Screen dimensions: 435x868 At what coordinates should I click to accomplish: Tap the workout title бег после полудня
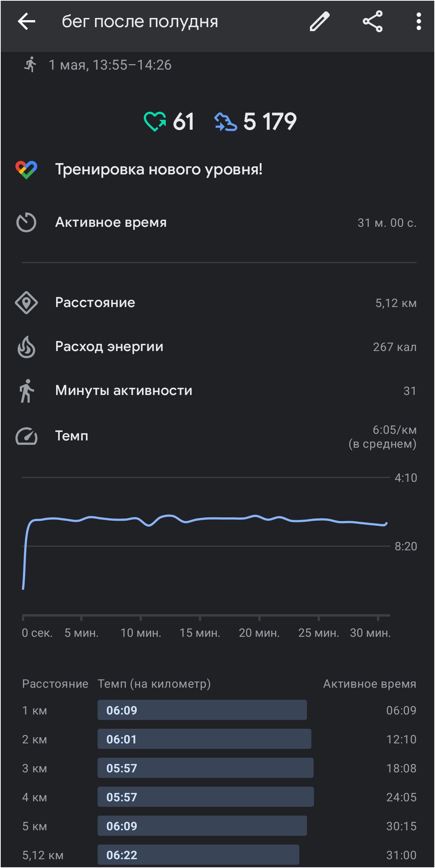click(x=140, y=21)
